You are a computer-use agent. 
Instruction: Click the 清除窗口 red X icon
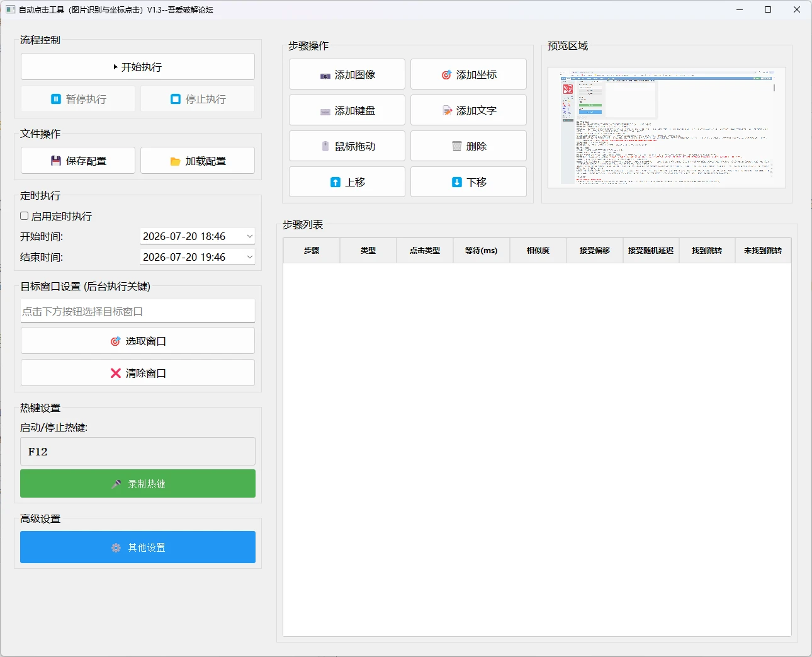point(116,373)
